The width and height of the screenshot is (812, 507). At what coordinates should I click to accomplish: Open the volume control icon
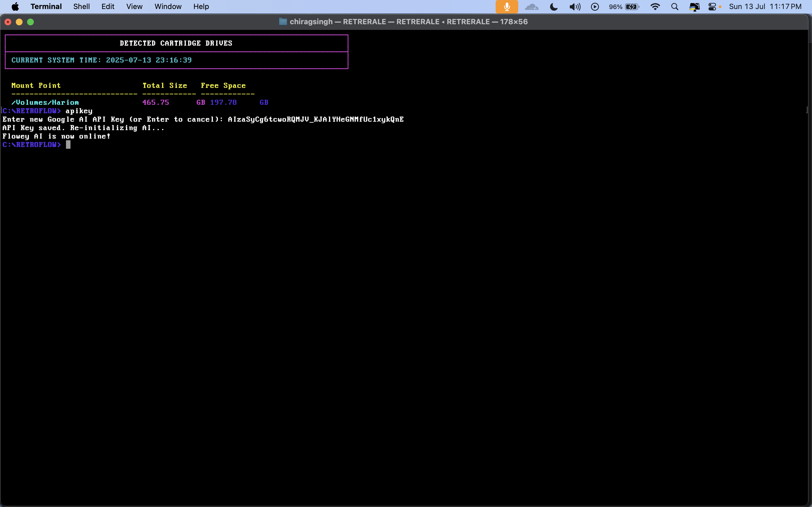coord(575,7)
